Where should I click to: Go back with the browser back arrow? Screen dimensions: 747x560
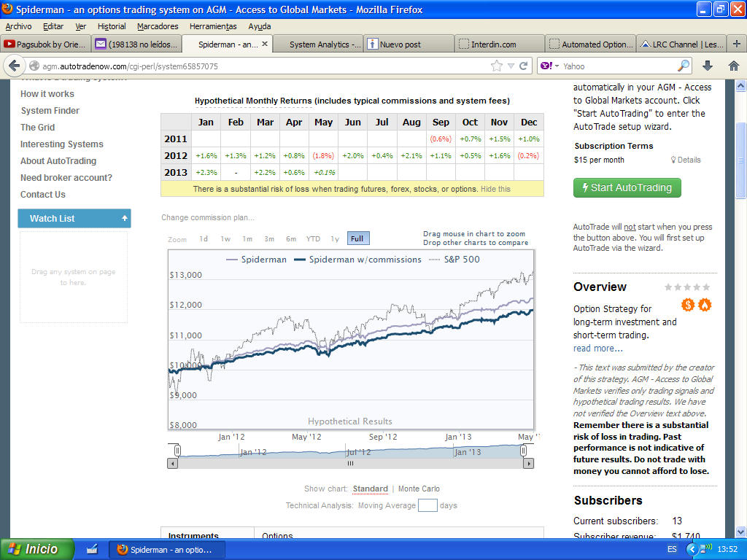[15, 66]
